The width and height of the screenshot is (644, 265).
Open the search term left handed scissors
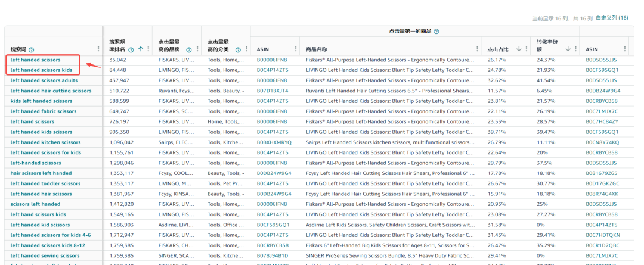click(x=35, y=60)
